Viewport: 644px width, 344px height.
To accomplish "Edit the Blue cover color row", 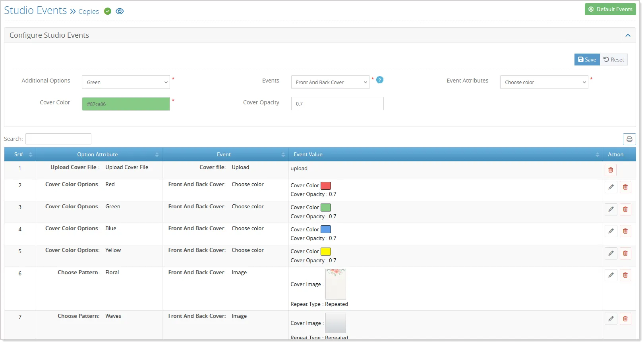I will (611, 231).
